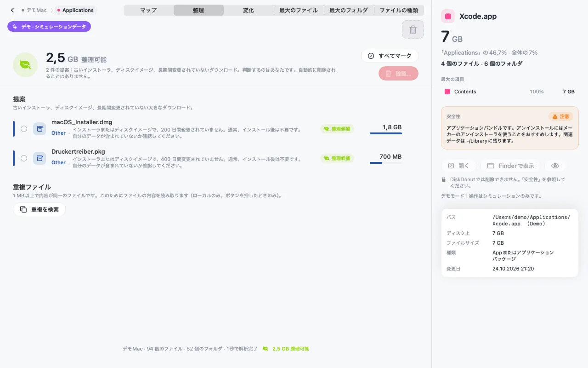Click the Contents row in 最大の項目
Viewport: 588px width, 368px height.
pyautogui.click(x=509, y=92)
